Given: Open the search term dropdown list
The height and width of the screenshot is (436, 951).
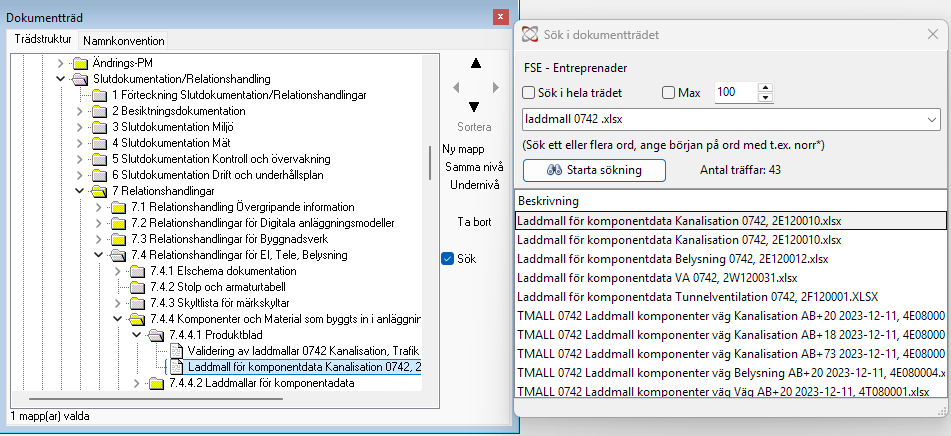Looking at the screenshot, I should (933, 119).
